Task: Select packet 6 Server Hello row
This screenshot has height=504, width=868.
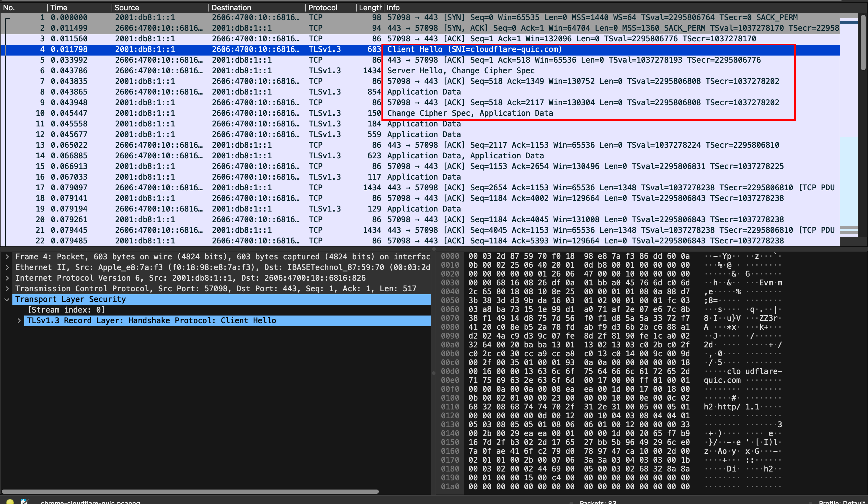Action: point(420,71)
